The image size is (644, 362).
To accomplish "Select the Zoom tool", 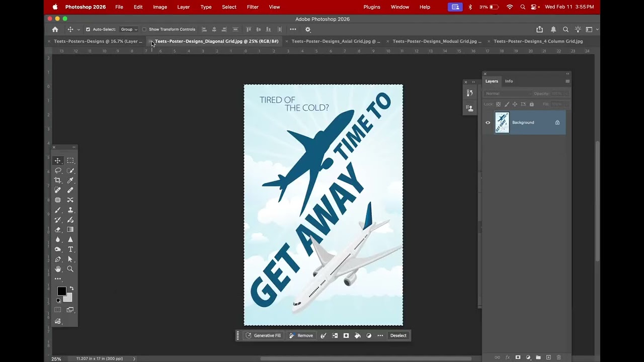I will pos(70,269).
